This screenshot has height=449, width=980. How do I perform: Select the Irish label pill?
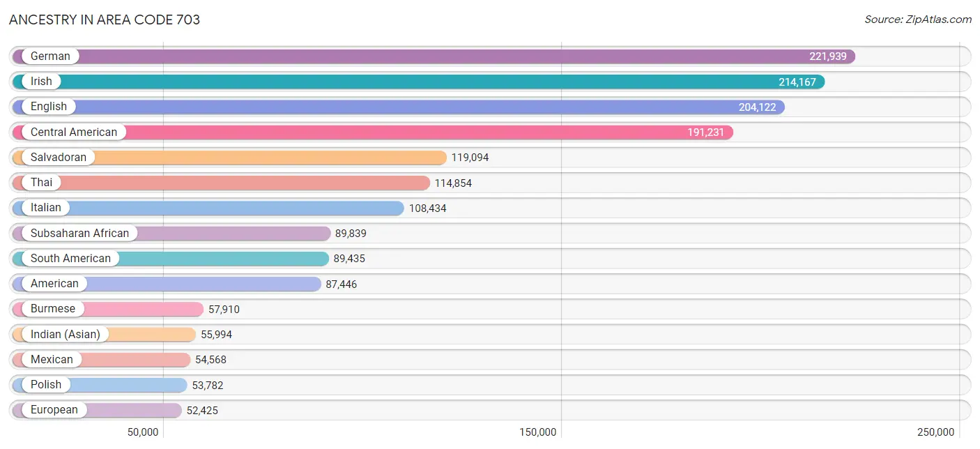click(x=41, y=82)
